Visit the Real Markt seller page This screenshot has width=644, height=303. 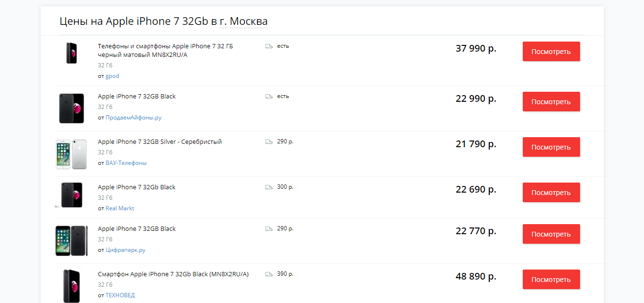(119, 208)
